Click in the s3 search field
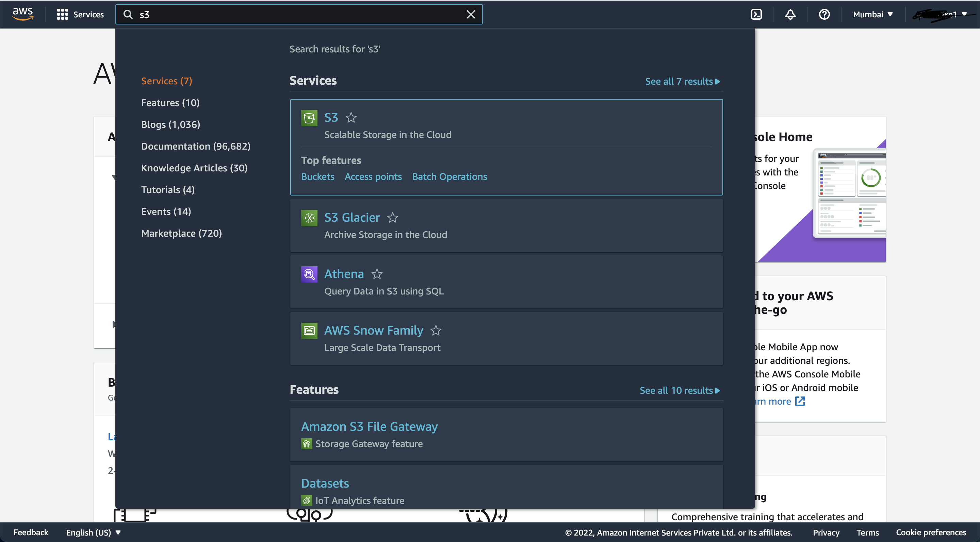The width and height of the screenshot is (980, 542). (299, 14)
